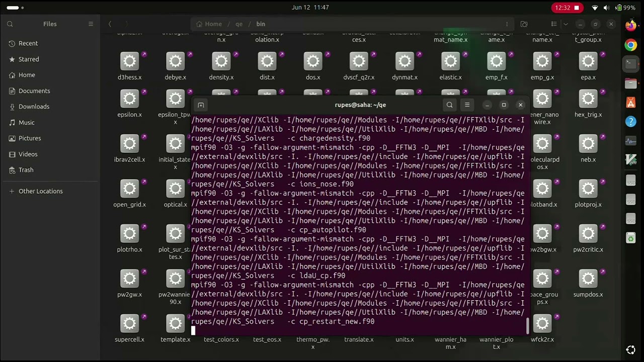Open the Files sidebar hamburger menu

91,24
